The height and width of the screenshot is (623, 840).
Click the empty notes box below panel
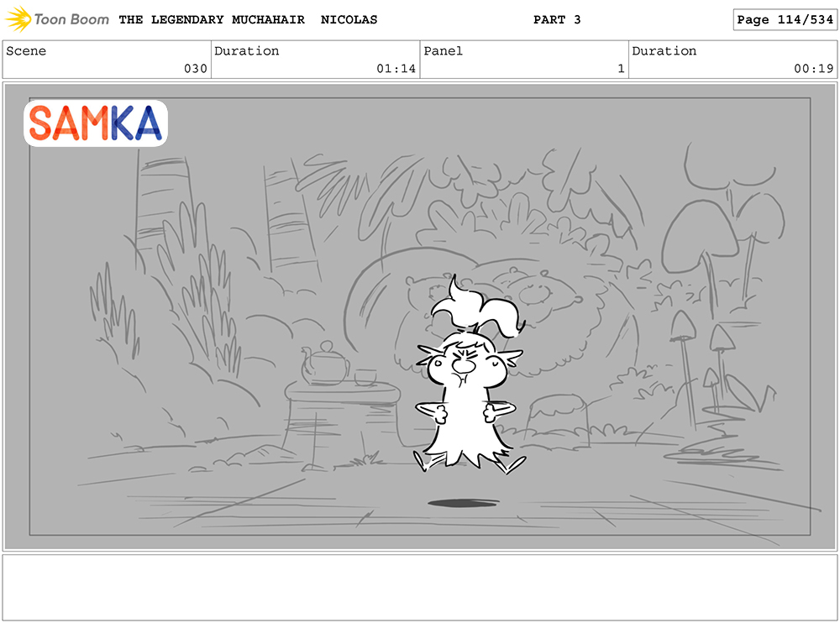coord(420,588)
